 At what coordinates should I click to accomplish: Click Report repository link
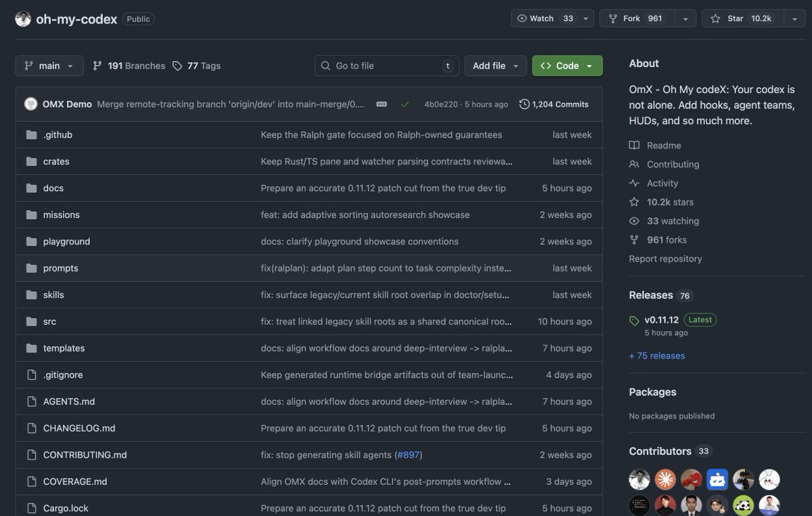click(666, 259)
